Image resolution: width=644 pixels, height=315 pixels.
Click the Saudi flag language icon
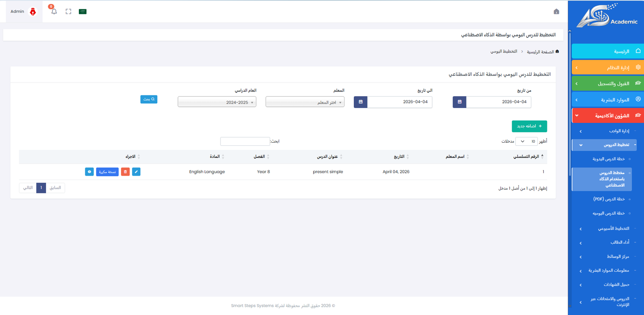[83, 12]
